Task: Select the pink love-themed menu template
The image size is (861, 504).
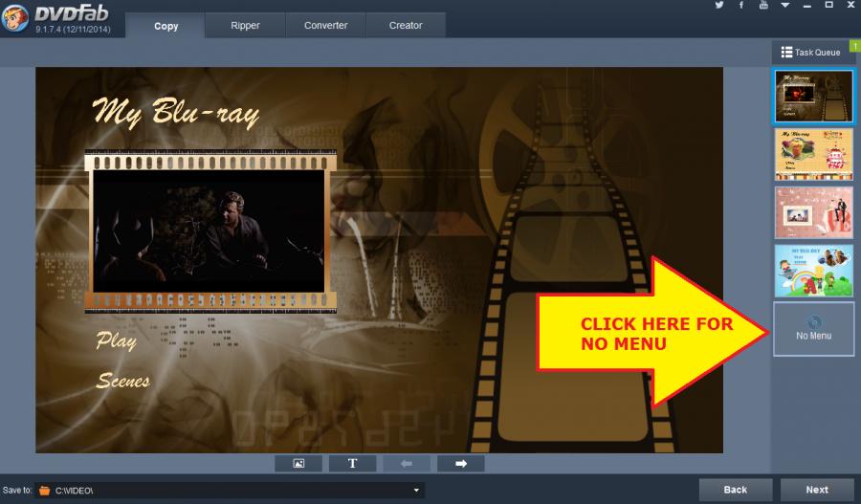Action: (x=814, y=212)
